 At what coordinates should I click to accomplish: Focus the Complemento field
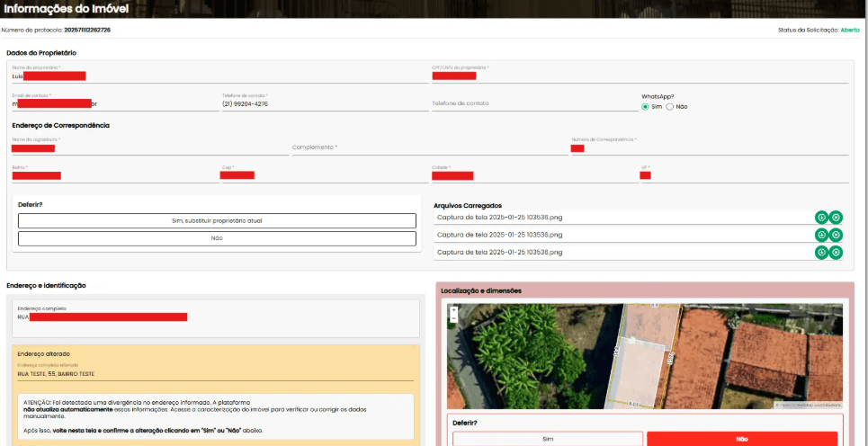(x=430, y=147)
